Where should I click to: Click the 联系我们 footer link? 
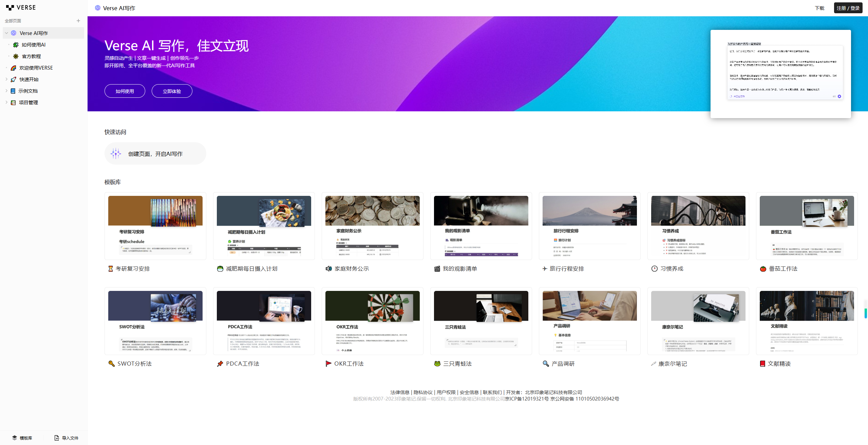[492, 392]
